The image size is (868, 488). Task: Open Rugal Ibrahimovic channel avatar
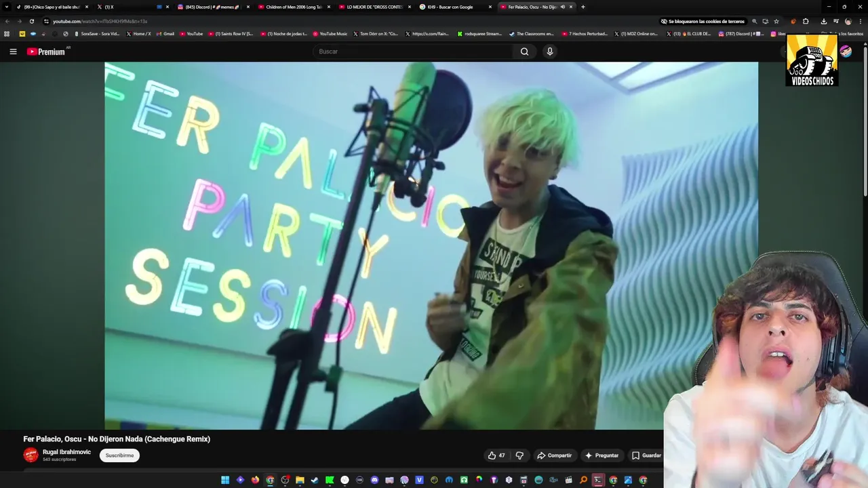31,455
